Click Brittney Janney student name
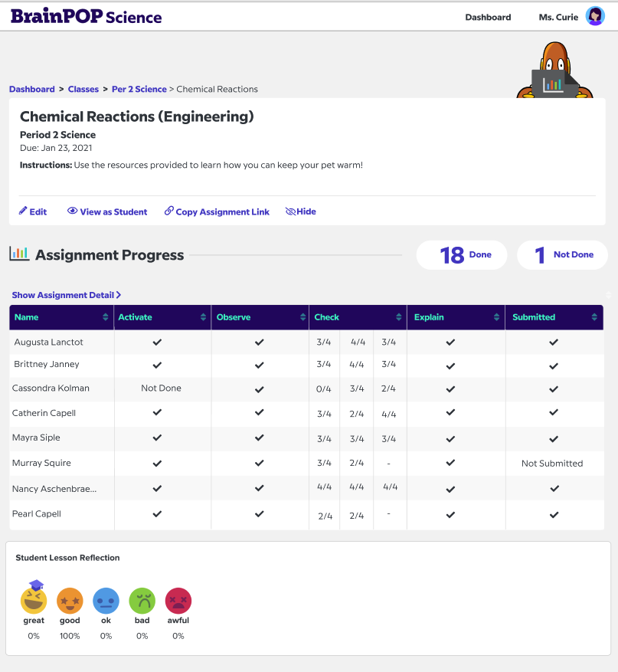 click(46, 364)
